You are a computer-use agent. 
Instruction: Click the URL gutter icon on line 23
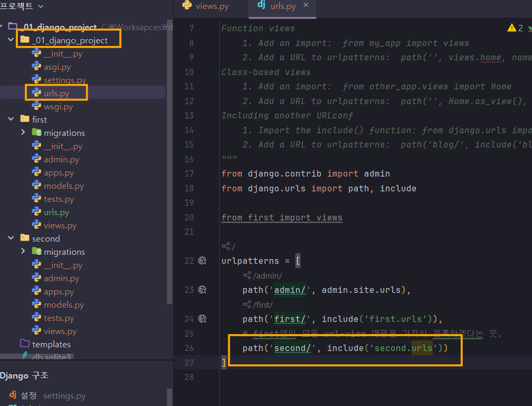pos(202,290)
